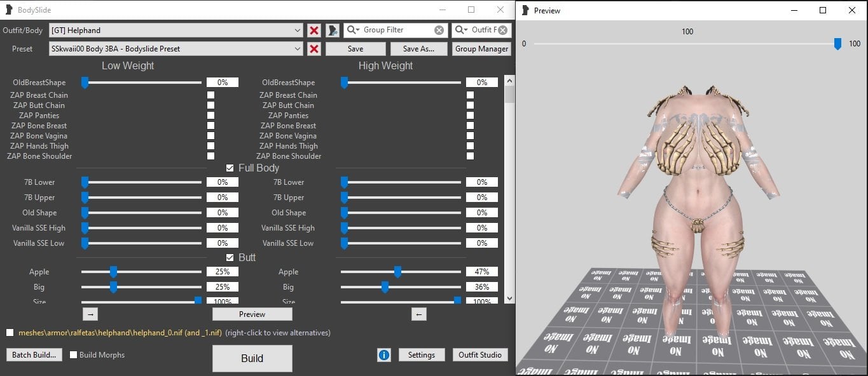Toggle Low Weight ZAP Breast Chain checkbox

(210, 95)
